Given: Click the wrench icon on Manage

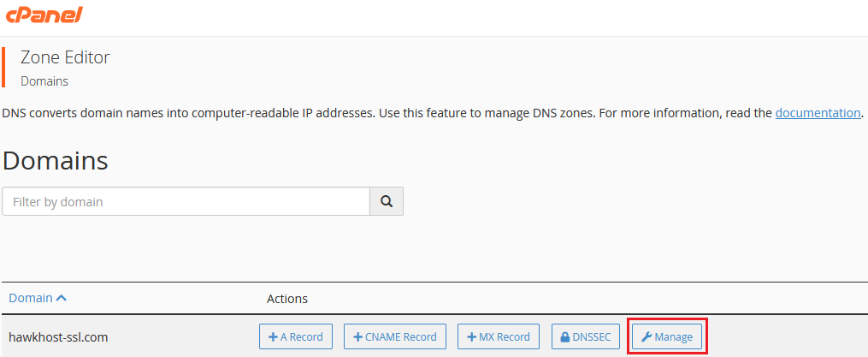Looking at the screenshot, I should [x=647, y=337].
